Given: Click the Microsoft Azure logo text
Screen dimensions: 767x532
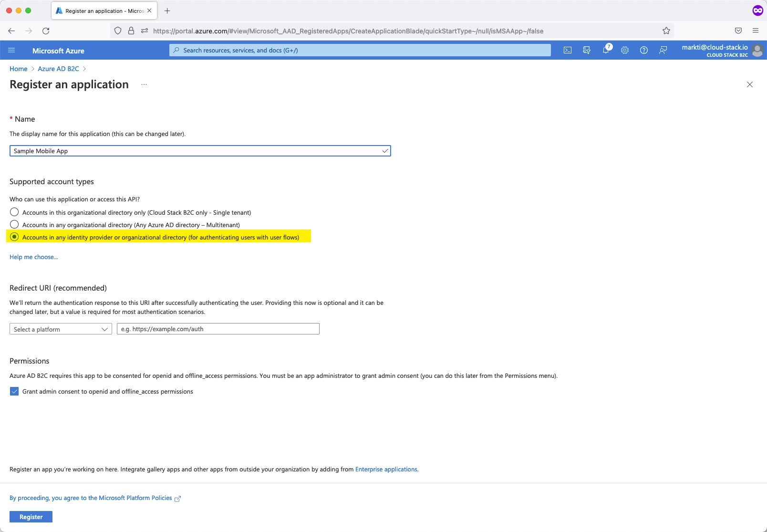Looking at the screenshot, I should [x=58, y=51].
